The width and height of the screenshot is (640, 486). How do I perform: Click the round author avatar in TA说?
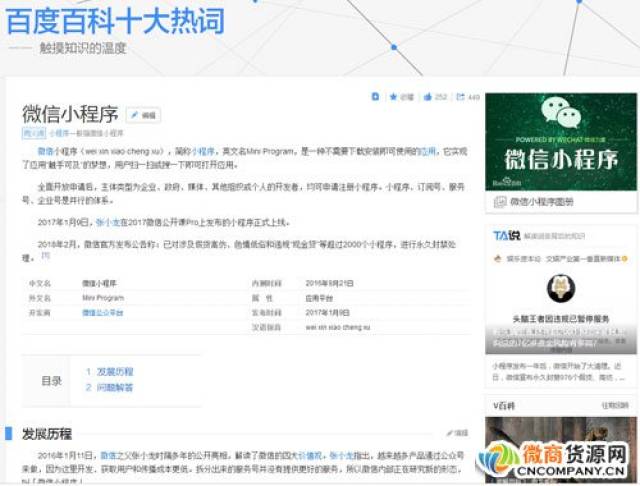click(561, 288)
